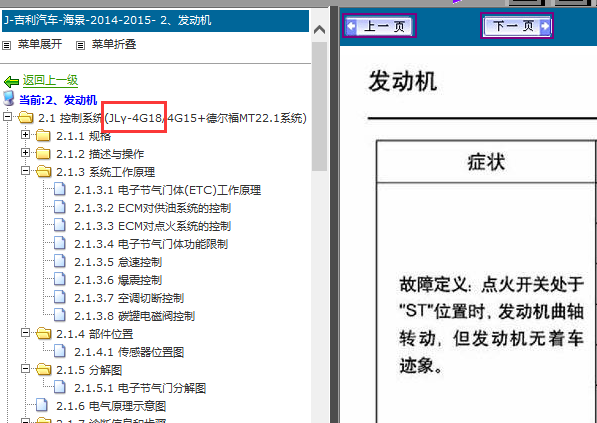The width and height of the screenshot is (597, 423).
Task: Click the page icon of 2.1.3.8
Action: (60, 315)
